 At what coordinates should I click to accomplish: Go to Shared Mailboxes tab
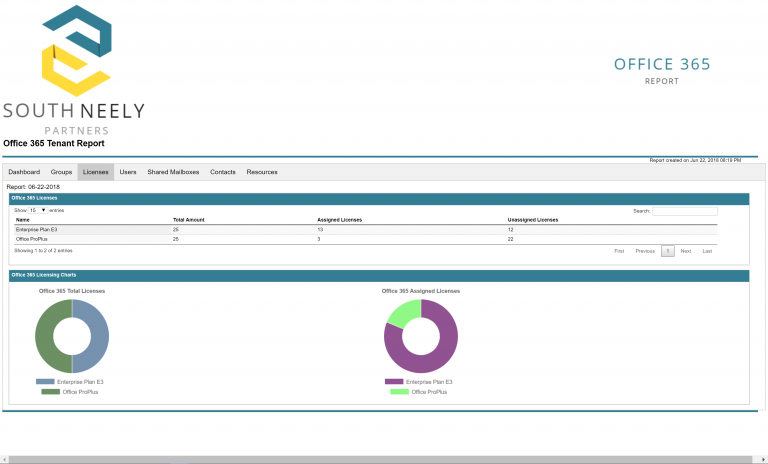[173, 172]
